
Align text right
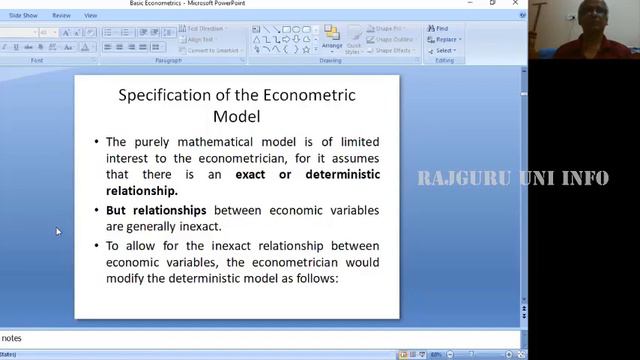[x=131, y=47]
